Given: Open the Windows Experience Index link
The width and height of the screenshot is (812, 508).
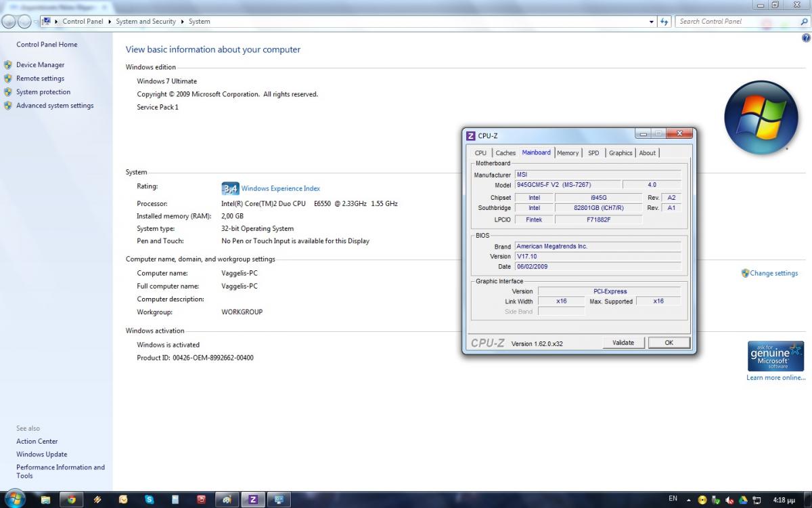Looking at the screenshot, I should 281,188.
